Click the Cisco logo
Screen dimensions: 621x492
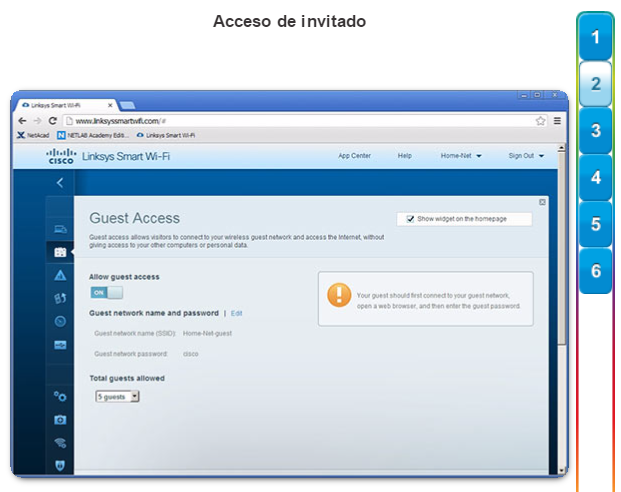click(61, 156)
